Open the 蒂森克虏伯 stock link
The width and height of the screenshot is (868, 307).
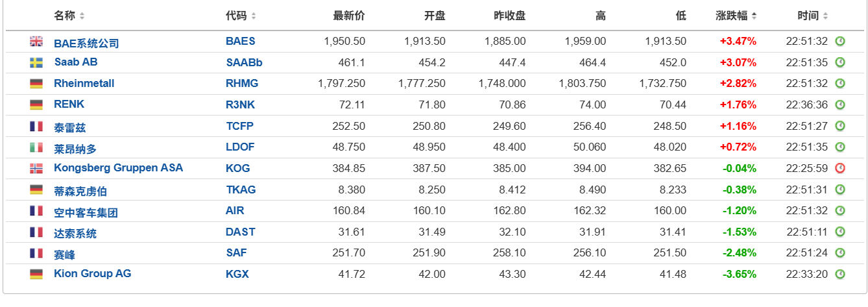click(80, 191)
